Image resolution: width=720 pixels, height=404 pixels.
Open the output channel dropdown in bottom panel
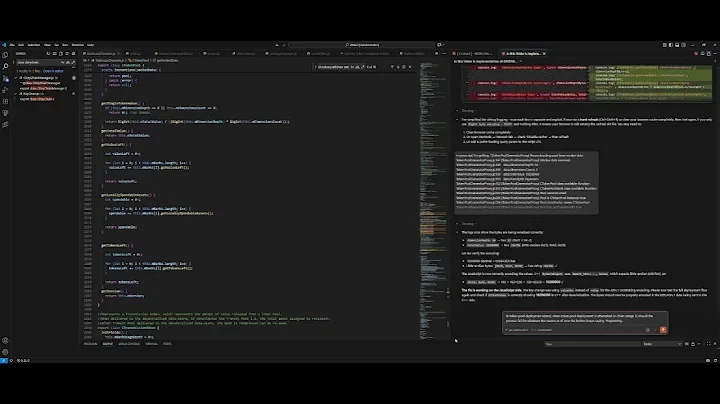pos(662,344)
